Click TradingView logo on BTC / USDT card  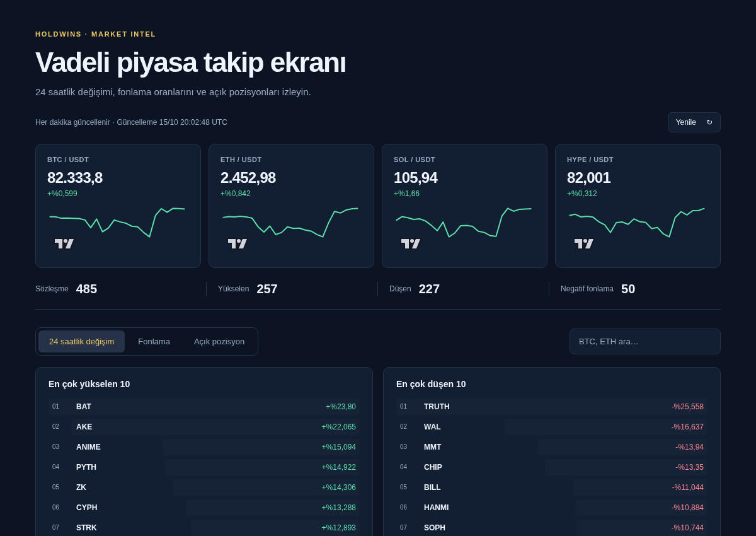click(x=64, y=243)
